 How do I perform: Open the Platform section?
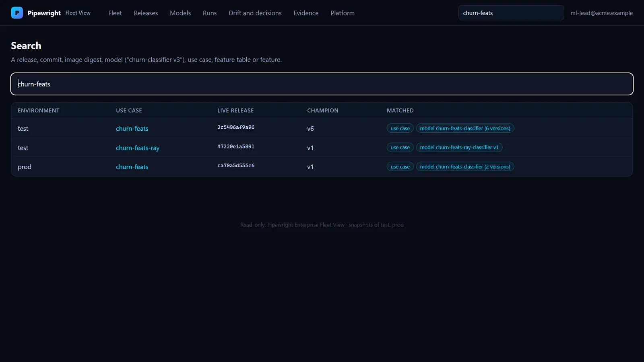(343, 13)
